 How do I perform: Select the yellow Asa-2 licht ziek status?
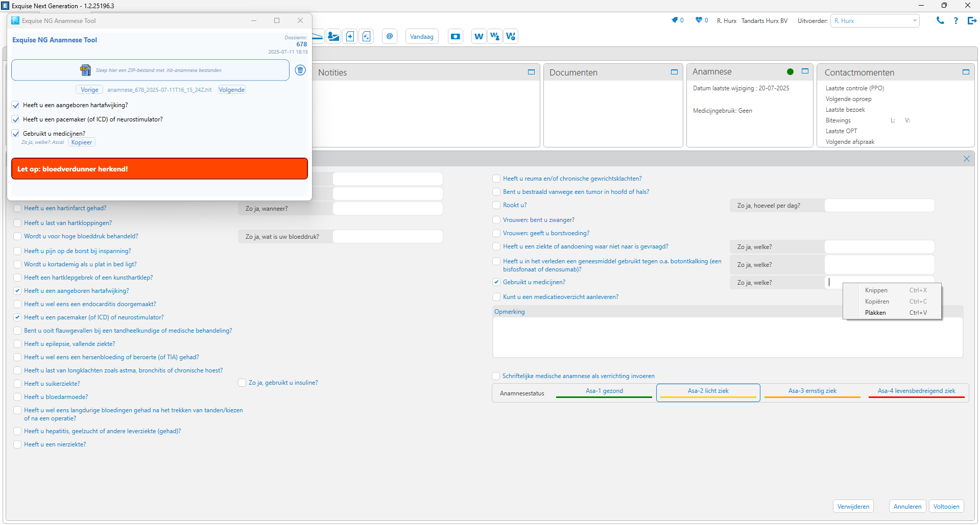708,392
